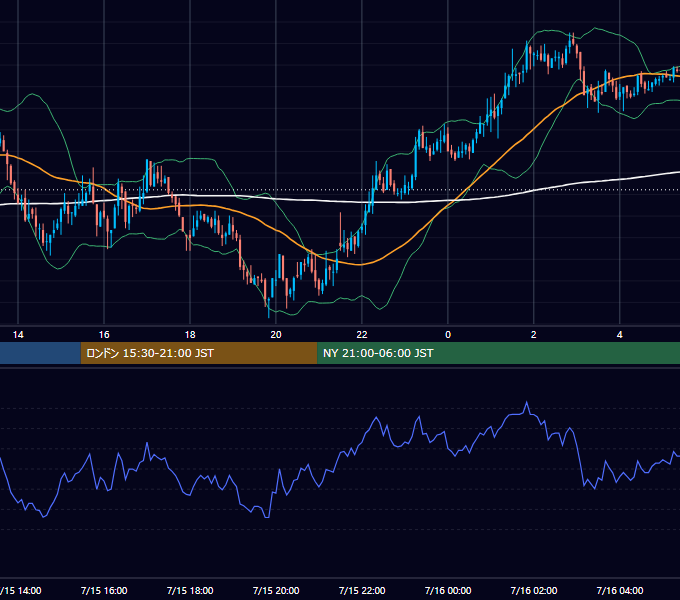
Task: Click the 22 hour axis label
Action: [362, 335]
